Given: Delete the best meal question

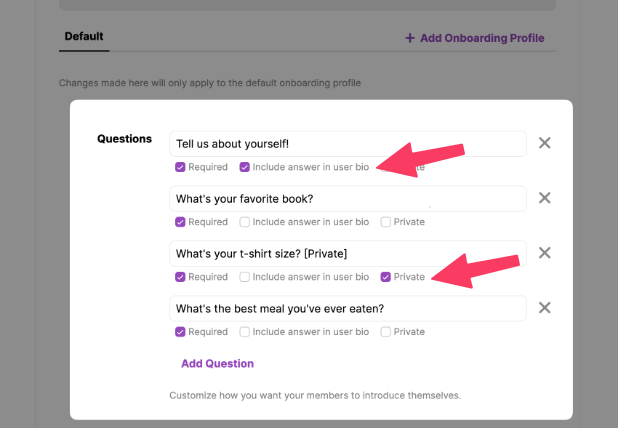Looking at the screenshot, I should pos(544,308).
